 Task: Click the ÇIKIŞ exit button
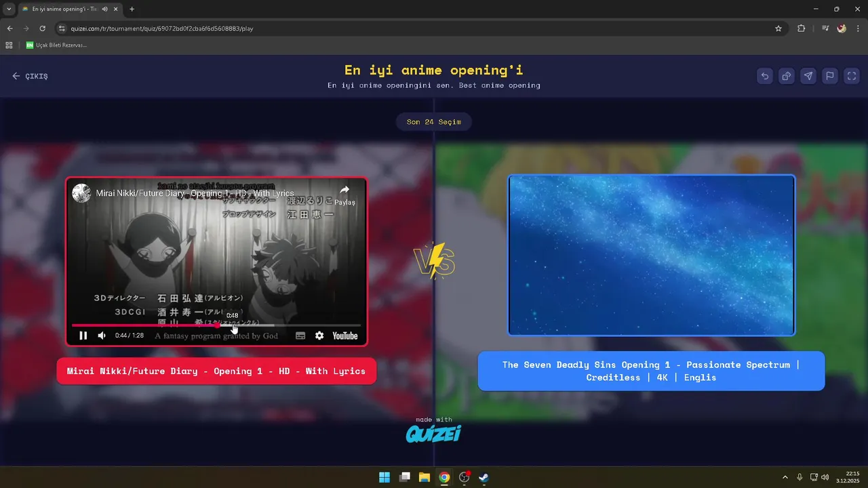[x=30, y=76]
